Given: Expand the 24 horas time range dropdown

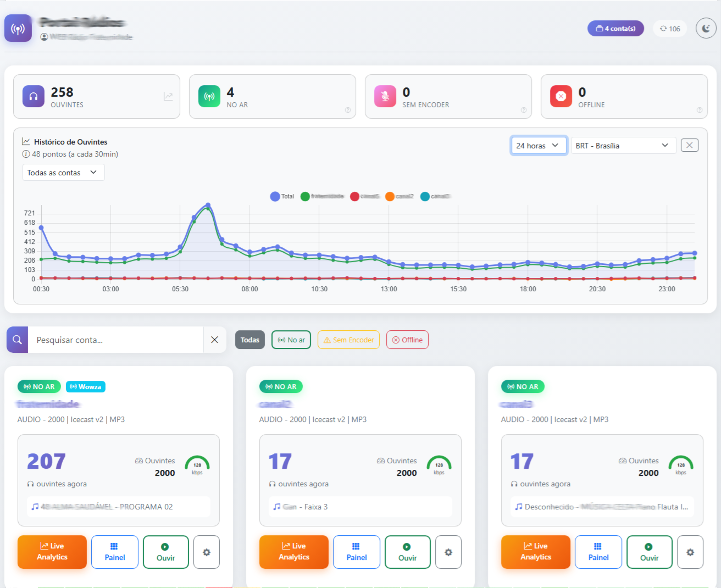Looking at the screenshot, I should (538, 146).
